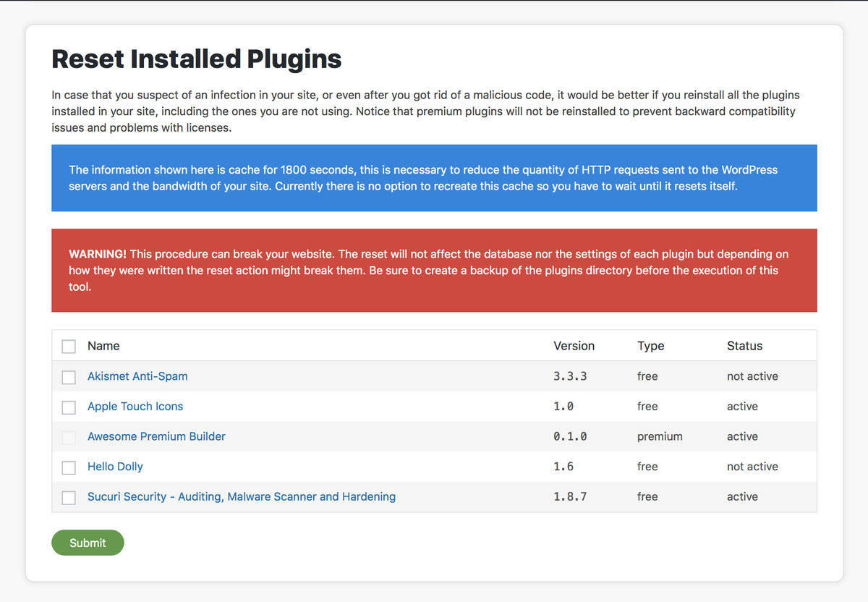Check the Akismet Anti-Spam checkbox
Screen dimensions: 868x602
pyautogui.click(x=69, y=377)
